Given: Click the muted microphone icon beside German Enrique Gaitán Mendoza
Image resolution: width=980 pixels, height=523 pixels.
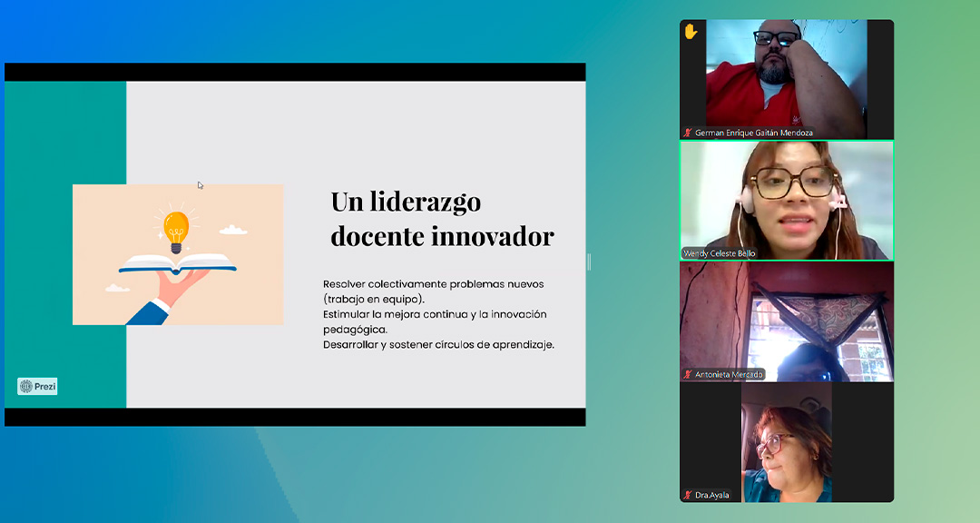Looking at the screenshot, I should [x=688, y=133].
